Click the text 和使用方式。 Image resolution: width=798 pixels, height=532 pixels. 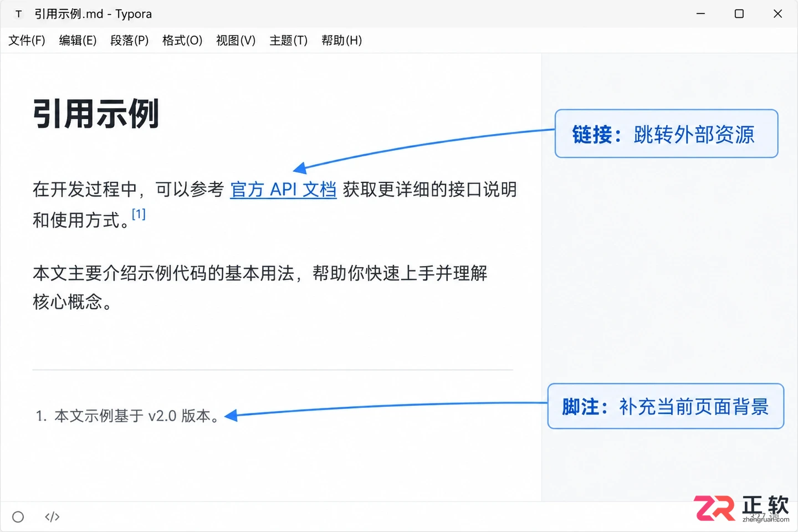pos(81,220)
